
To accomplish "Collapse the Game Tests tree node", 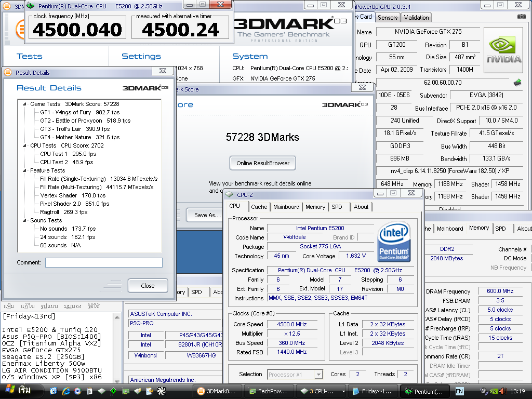I will (x=24, y=104).
